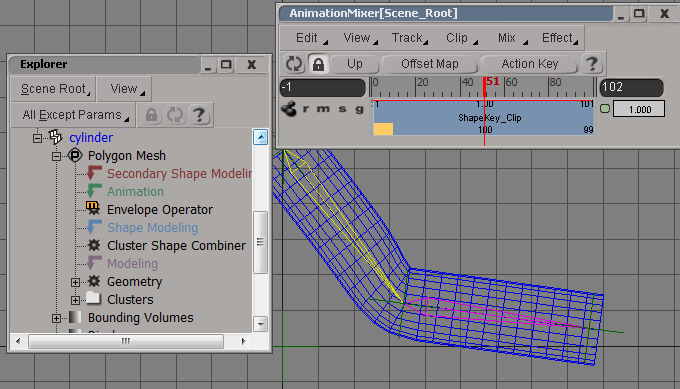The height and width of the screenshot is (389, 680).
Task: Click the Action Key button
Action: click(530, 64)
